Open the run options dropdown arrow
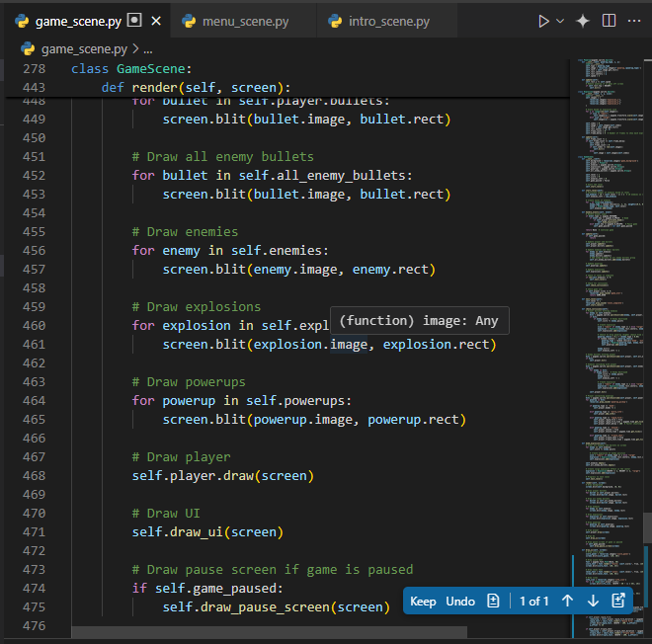Screen dimensions: 652x644 click(x=560, y=21)
